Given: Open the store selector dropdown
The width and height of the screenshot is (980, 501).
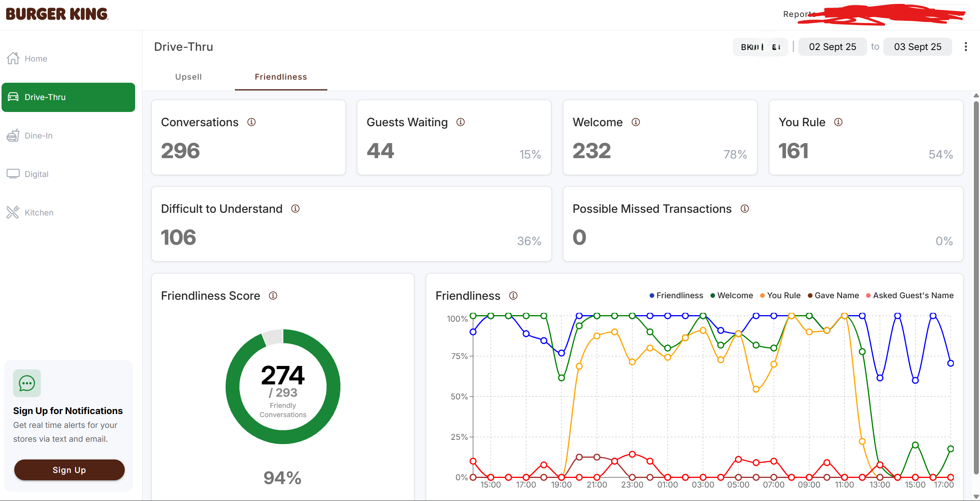Looking at the screenshot, I should tap(760, 47).
